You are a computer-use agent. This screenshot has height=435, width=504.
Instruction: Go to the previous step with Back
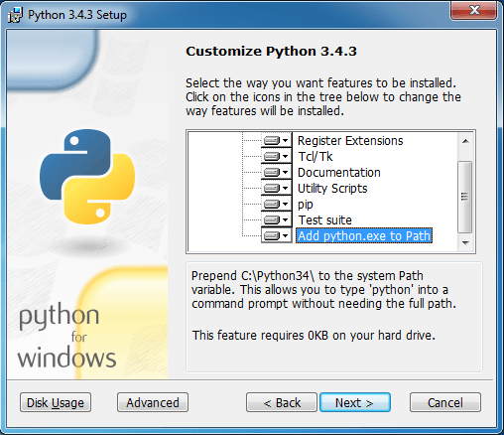pyautogui.click(x=282, y=402)
